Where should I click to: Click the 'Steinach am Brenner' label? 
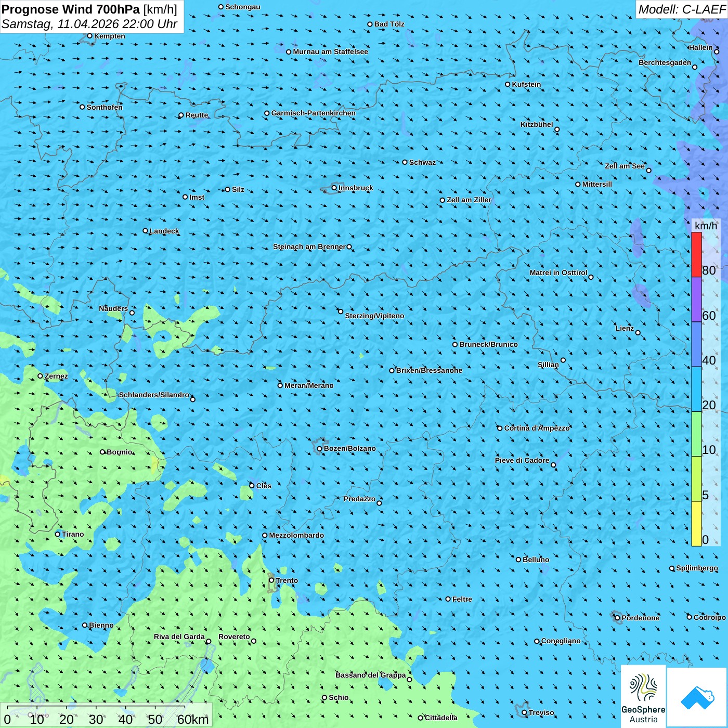[x=309, y=246]
